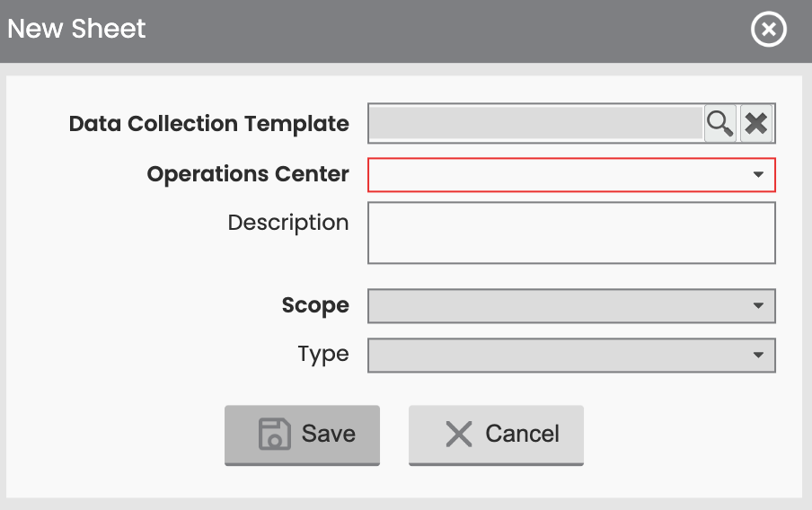Clear the Data Collection Template with X icon
The image size is (812, 510).
click(x=756, y=123)
